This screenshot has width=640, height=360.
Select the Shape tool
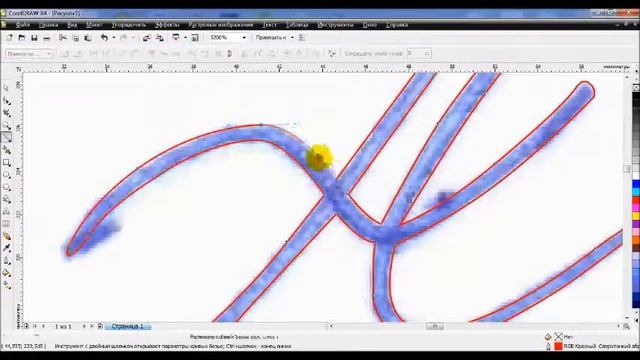coord(7,101)
